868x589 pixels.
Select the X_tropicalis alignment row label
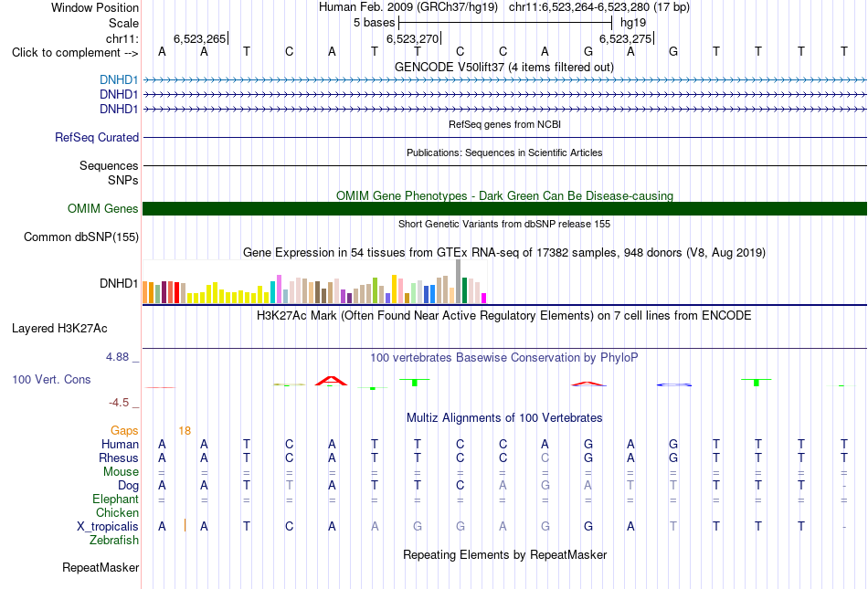pyautogui.click(x=108, y=527)
